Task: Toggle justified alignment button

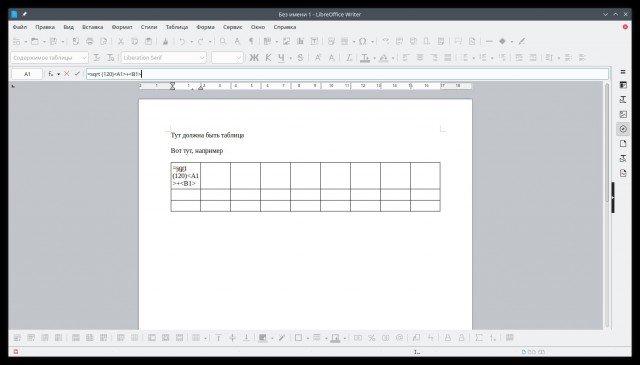Action: pos(447,58)
